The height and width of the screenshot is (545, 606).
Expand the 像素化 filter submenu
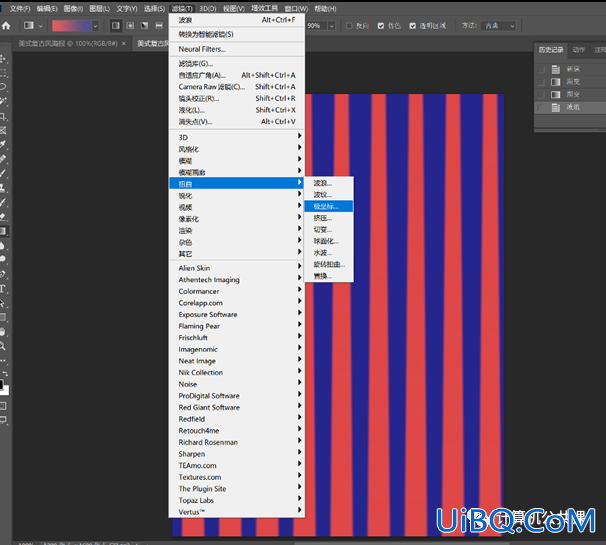coord(237,219)
